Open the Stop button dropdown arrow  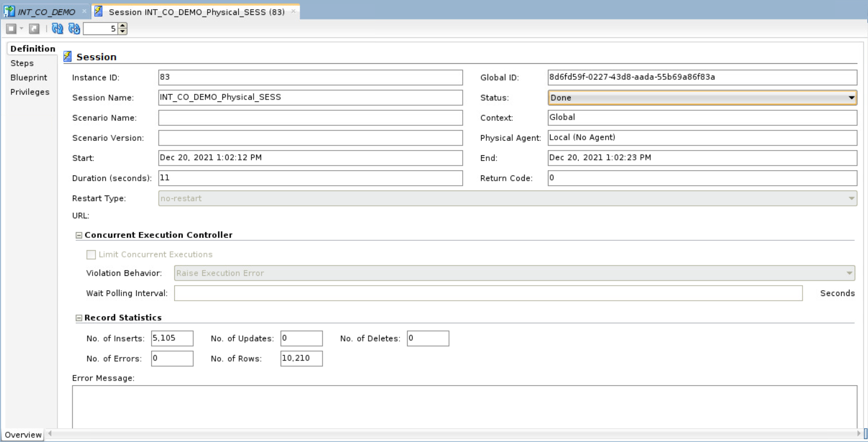22,29
